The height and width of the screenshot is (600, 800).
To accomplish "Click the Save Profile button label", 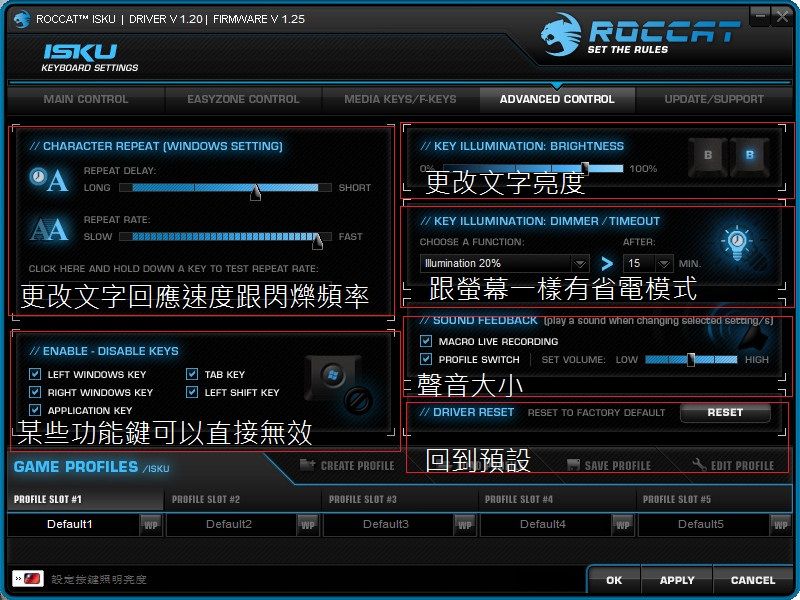I will [618, 466].
